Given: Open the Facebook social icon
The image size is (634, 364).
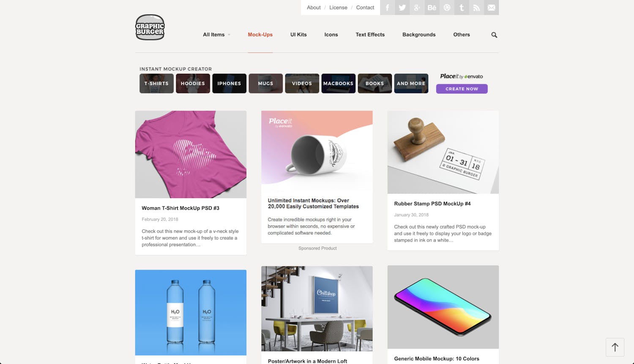Looking at the screenshot, I should click(x=388, y=8).
